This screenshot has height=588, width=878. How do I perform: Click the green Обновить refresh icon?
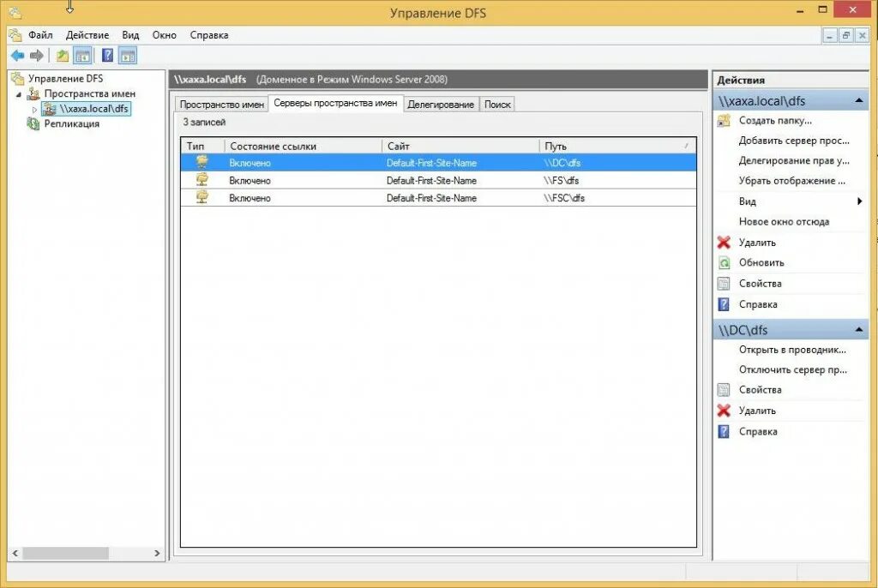725,263
